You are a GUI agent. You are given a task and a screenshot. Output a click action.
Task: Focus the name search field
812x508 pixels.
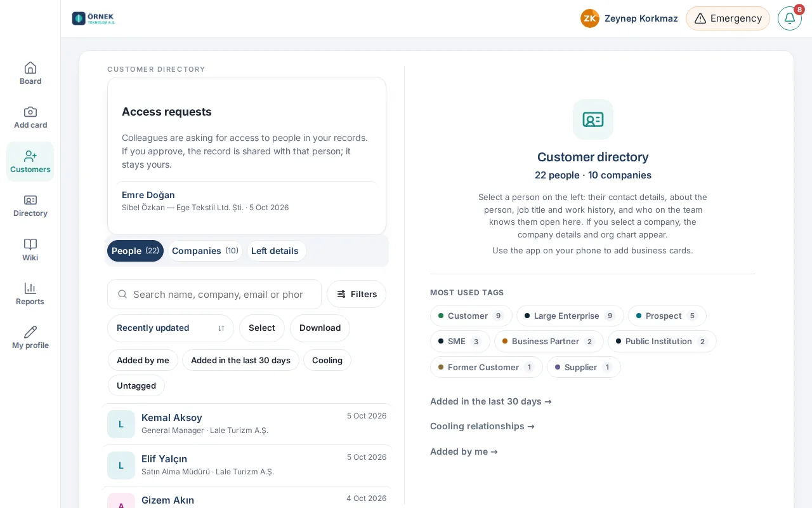pos(214,294)
